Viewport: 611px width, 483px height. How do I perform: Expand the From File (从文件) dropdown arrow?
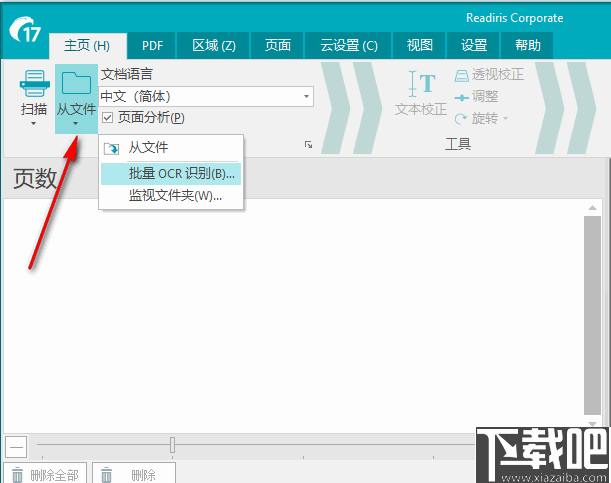(76, 123)
